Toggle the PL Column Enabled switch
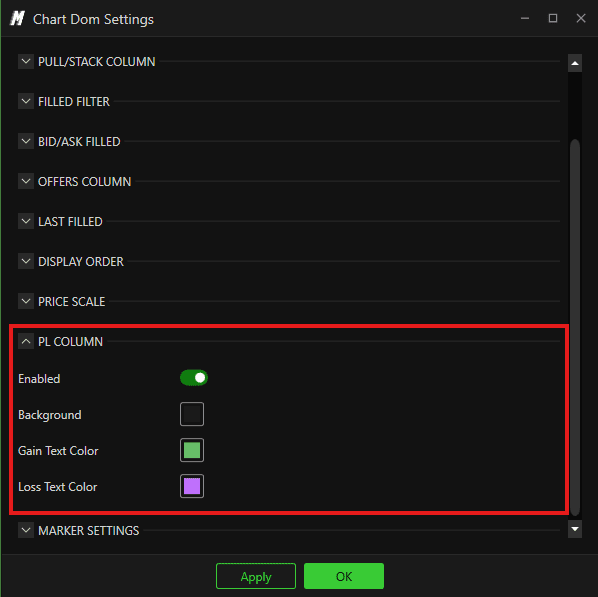Viewport: 598px width, 597px height. click(194, 378)
